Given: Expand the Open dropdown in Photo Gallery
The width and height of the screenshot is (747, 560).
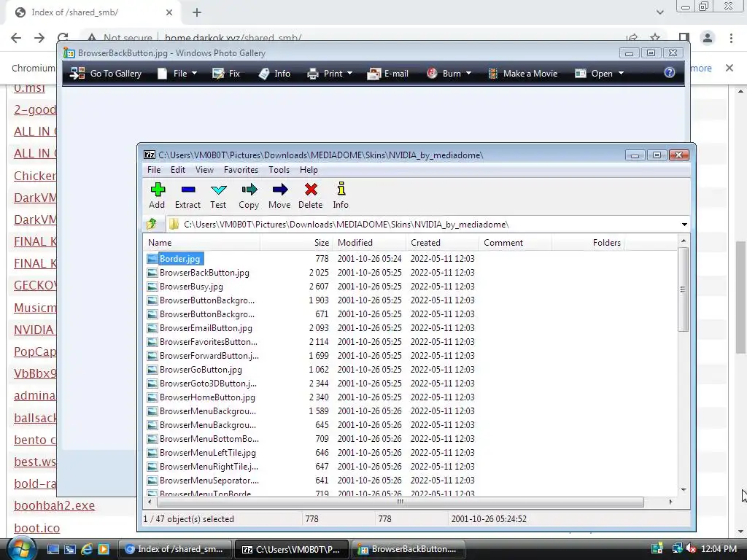Looking at the screenshot, I should 621,74.
